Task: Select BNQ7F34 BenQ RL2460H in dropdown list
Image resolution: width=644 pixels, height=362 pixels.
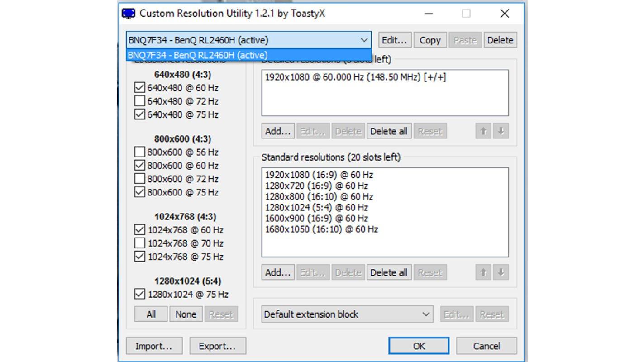Action: 248,55
